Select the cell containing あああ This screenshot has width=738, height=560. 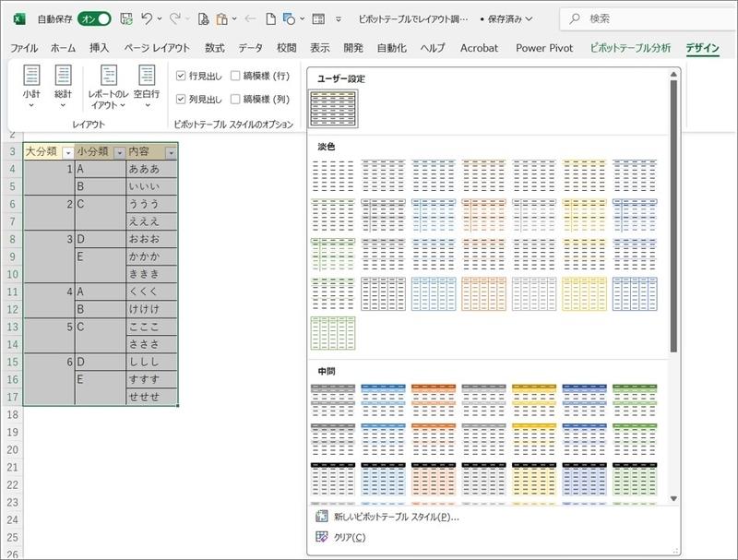tap(151, 169)
